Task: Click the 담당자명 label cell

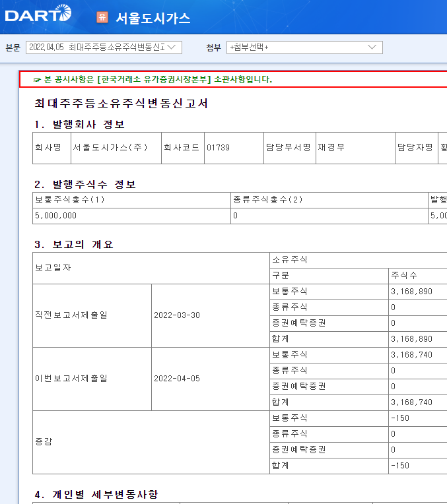Action: pyautogui.click(x=417, y=148)
